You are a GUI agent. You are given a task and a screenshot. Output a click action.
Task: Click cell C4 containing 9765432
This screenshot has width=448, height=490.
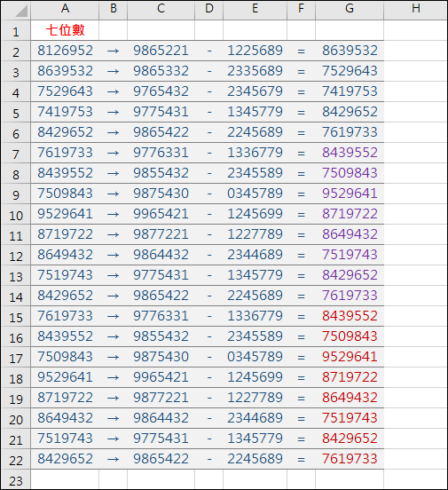click(x=161, y=91)
